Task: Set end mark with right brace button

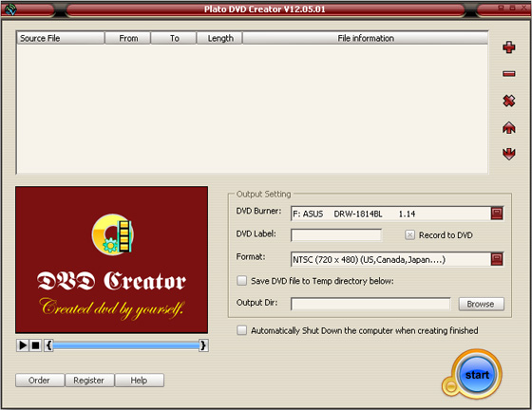Action: (x=203, y=345)
